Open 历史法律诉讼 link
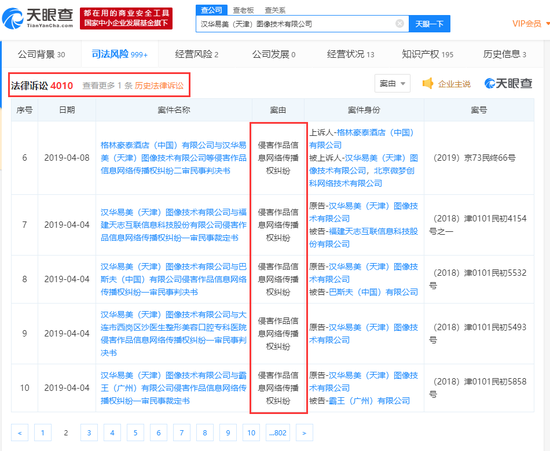This screenshot has width=550, height=451. pos(159,86)
